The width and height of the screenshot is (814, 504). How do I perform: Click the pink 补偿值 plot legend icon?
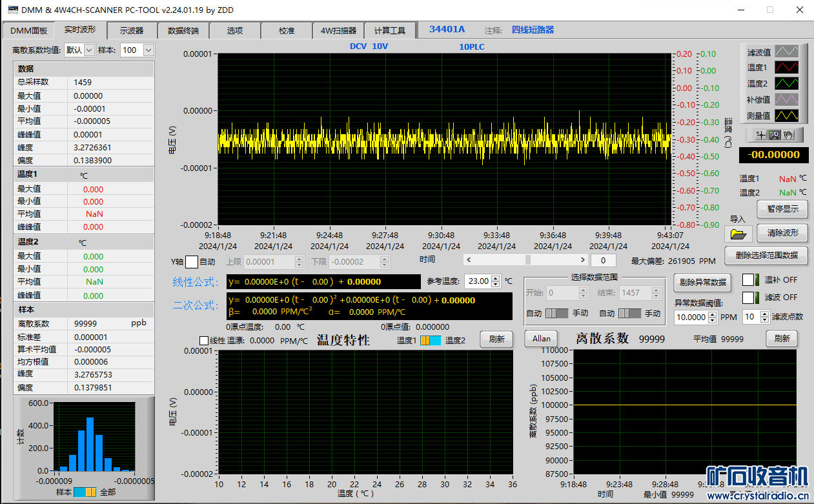pyautogui.click(x=786, y=99)
